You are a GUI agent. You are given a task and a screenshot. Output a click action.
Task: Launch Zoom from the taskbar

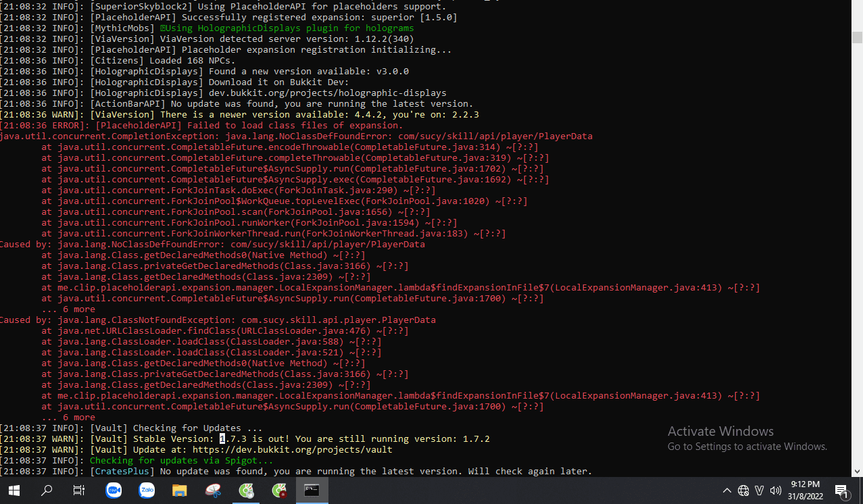(114, 490)
